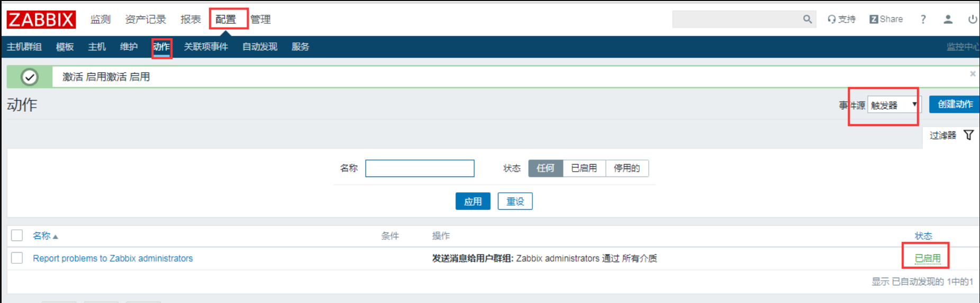The width and height of the screenshot is (980, 303).
Task: Click the power logout icon
Action: (973, 19)
